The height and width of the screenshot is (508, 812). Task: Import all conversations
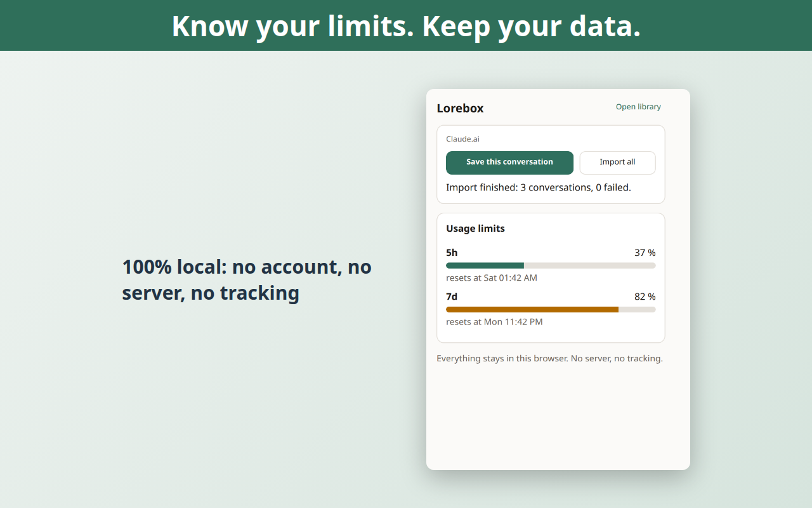coord(617,163)
